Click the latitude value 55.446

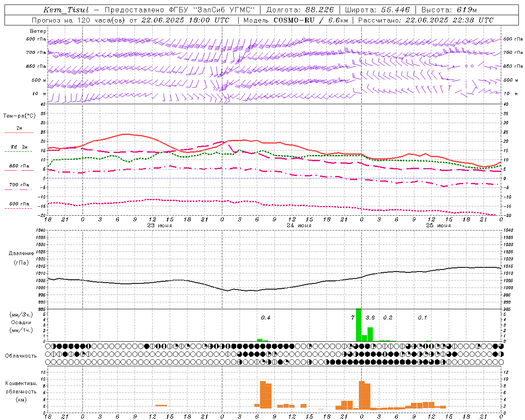tap(395, 10)
